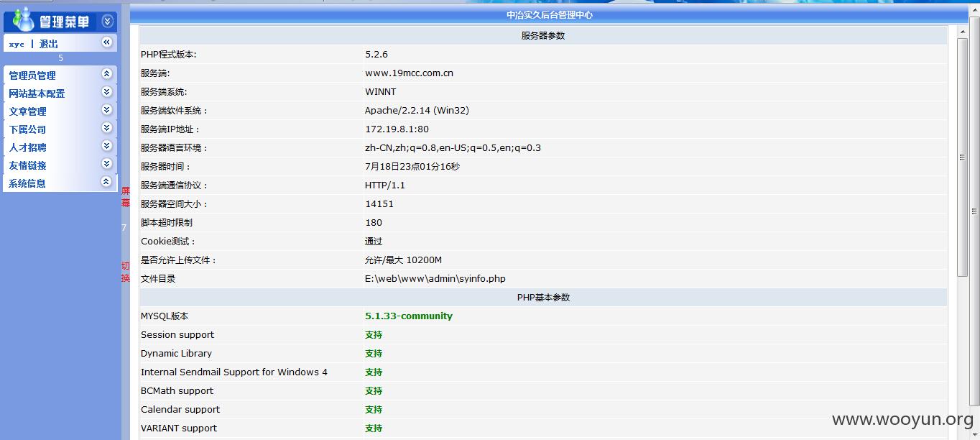Image resolution: width=980 pixels, height=440 pixels.
Task: Open the 管理员管理 menu label
Action: (32, 75)
